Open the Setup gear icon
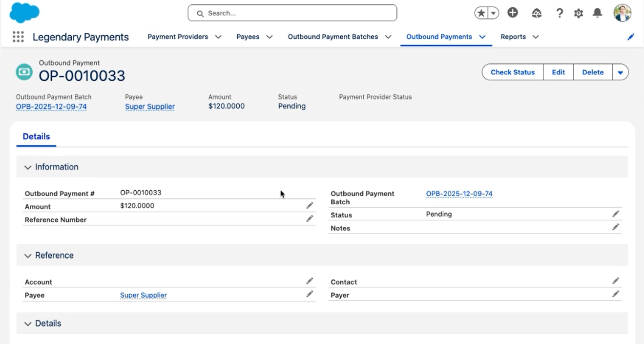Image resolution: width=644 pixels, height=344 pixels. click(579, 14)
